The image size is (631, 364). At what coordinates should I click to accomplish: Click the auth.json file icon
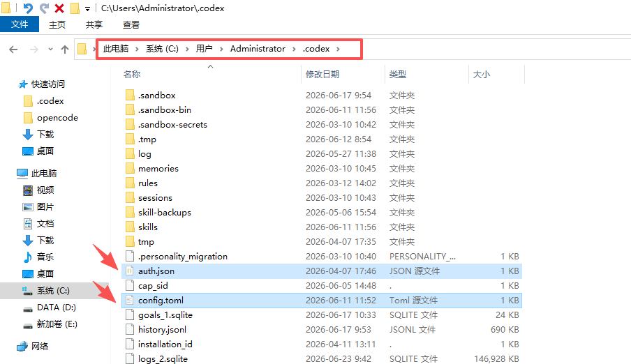(130, 271)
